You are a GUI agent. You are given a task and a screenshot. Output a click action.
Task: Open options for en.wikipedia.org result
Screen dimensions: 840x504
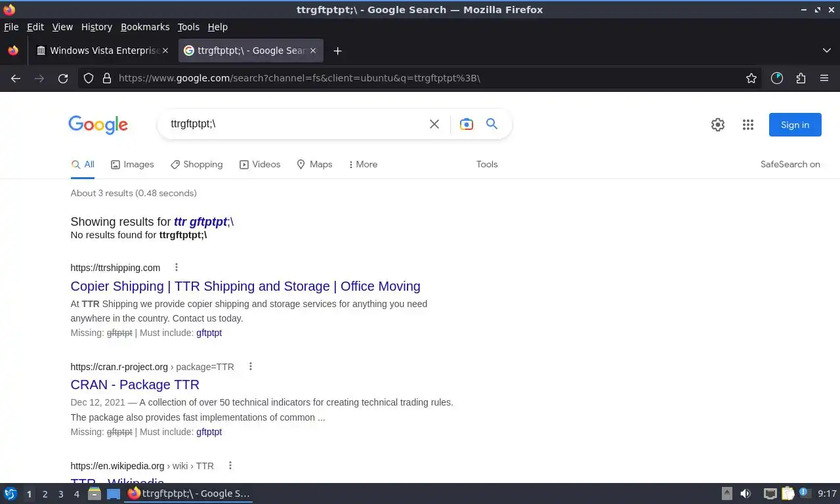[230, 465]
